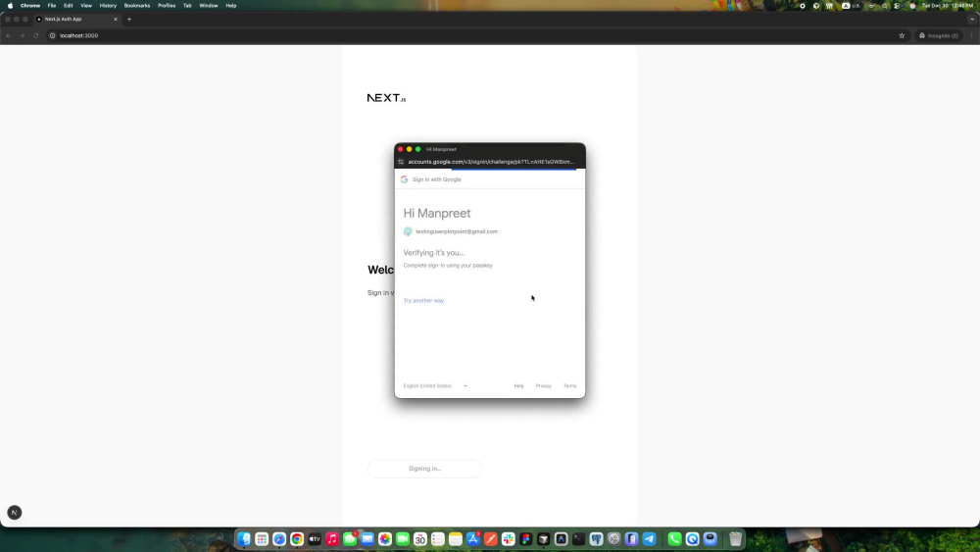Image resolution: width=980 pixels, height=552 pixels.
Task: Click the Google logo in popup header
Action: (405, 179)
